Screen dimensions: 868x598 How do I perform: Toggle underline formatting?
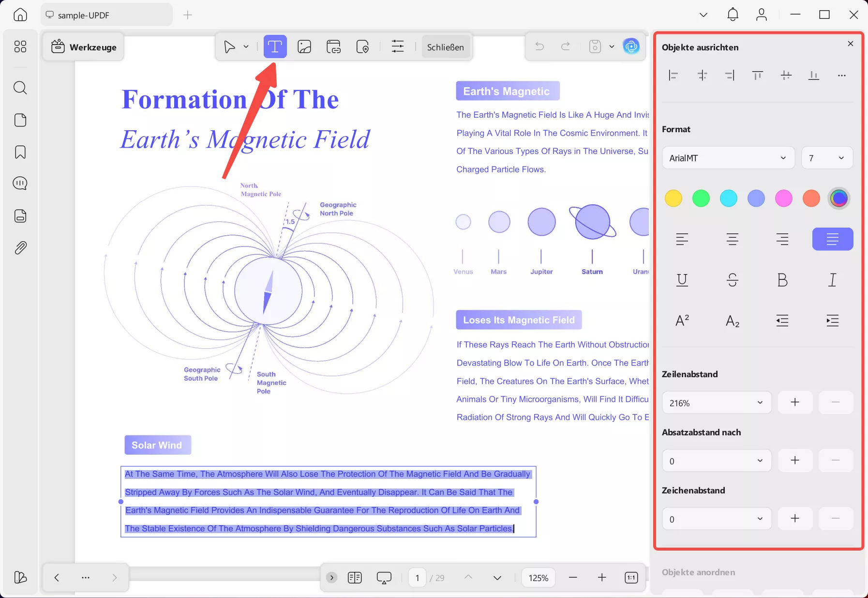click(682, 280)
